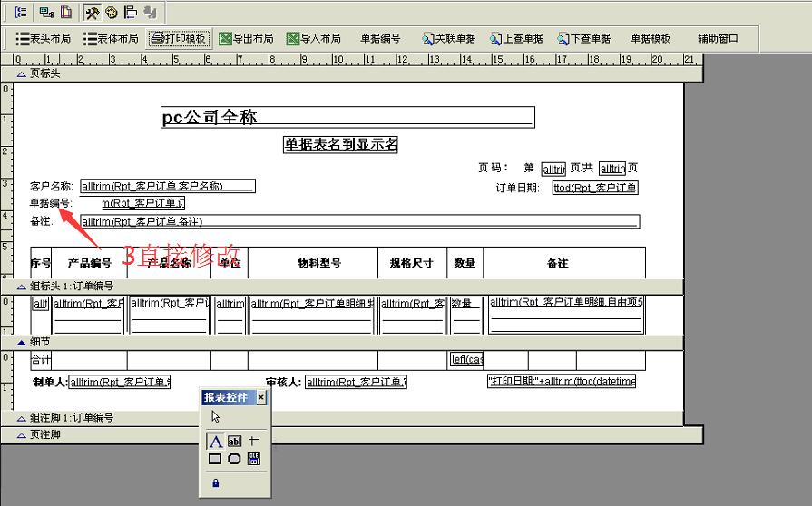Click the color palette toolbar icon

(x=112, y=13)
